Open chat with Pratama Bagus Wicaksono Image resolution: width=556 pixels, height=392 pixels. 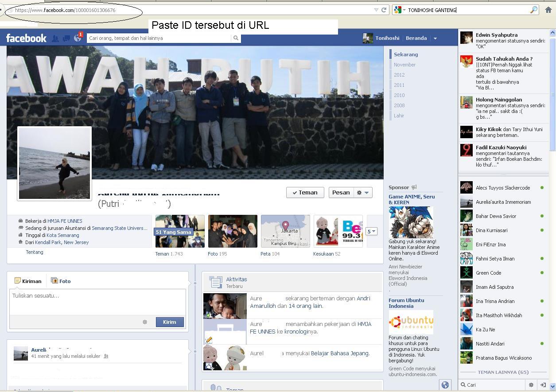[x=502, y=358]
